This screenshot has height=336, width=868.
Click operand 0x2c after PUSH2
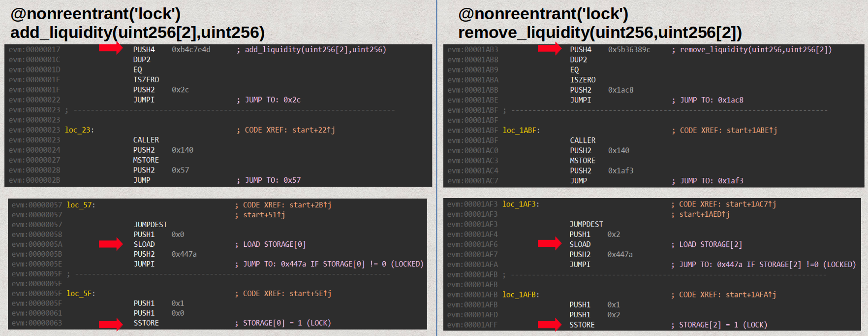click(180, 90)
